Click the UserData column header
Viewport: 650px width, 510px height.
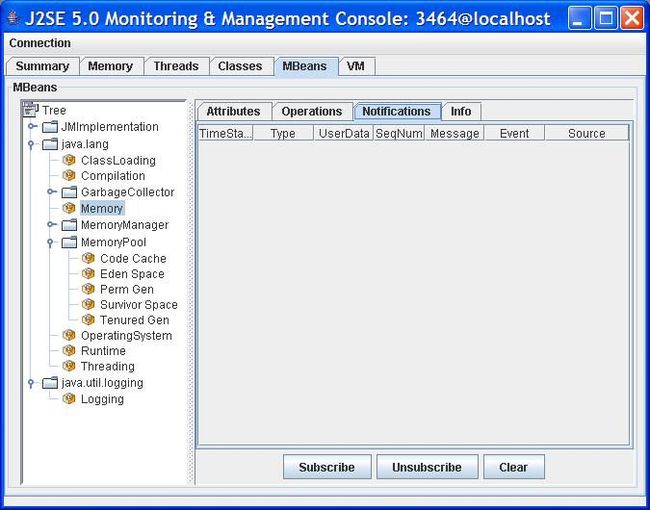[x=344, y=134]
